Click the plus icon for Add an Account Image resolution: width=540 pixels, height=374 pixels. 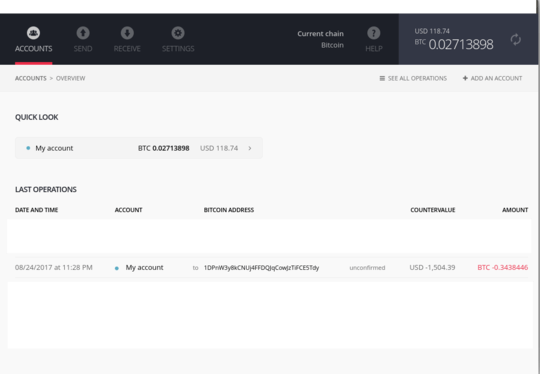[x=465, y=78]
